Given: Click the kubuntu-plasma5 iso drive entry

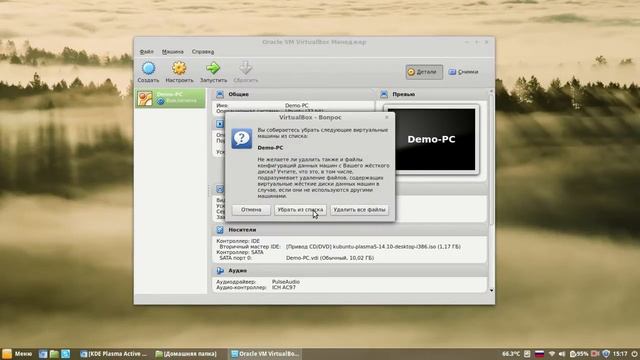Looking at the screenshot, I should 373,247.
